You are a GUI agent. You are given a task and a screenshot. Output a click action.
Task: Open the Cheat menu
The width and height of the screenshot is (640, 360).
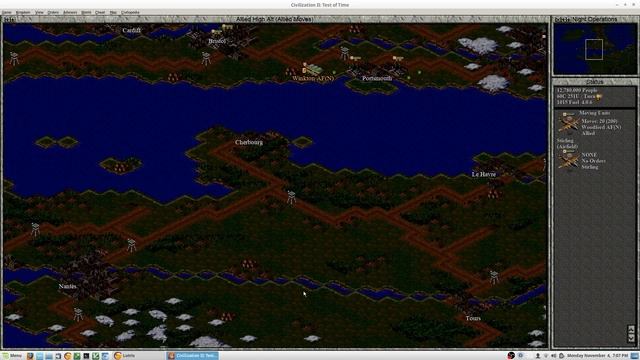[100, 12]
